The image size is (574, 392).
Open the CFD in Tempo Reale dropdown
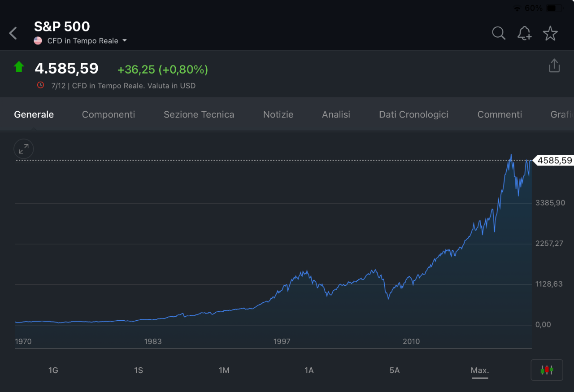pyautogui.click(x=87, y=41)
